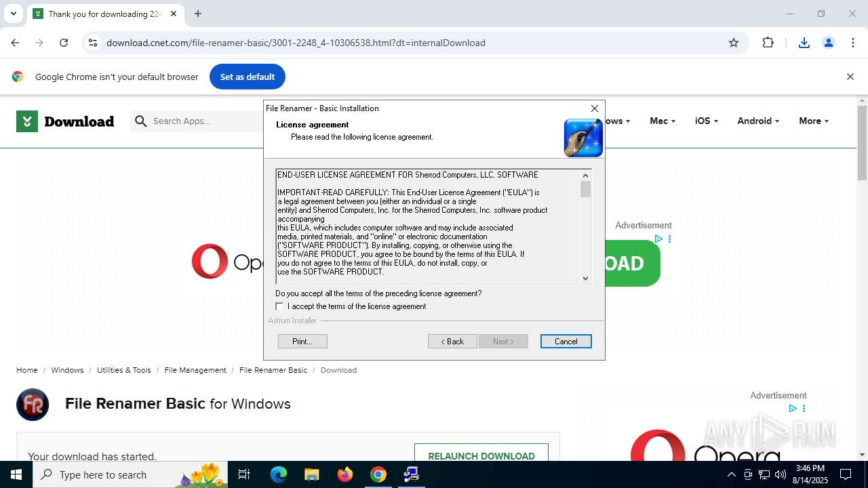Close the 'Thank you for downloading' tab

174,14
